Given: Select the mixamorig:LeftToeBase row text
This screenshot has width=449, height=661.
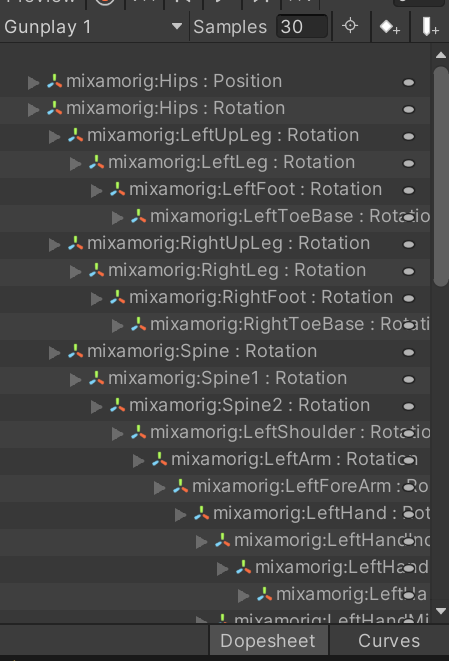Looking at the screenshot, I should point(290,216).
